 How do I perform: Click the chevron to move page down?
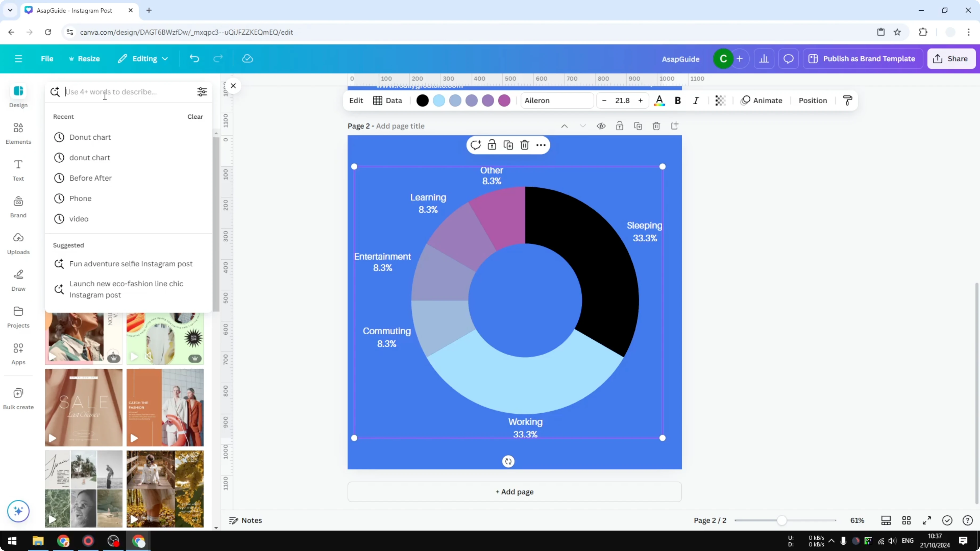pos(582,125)
